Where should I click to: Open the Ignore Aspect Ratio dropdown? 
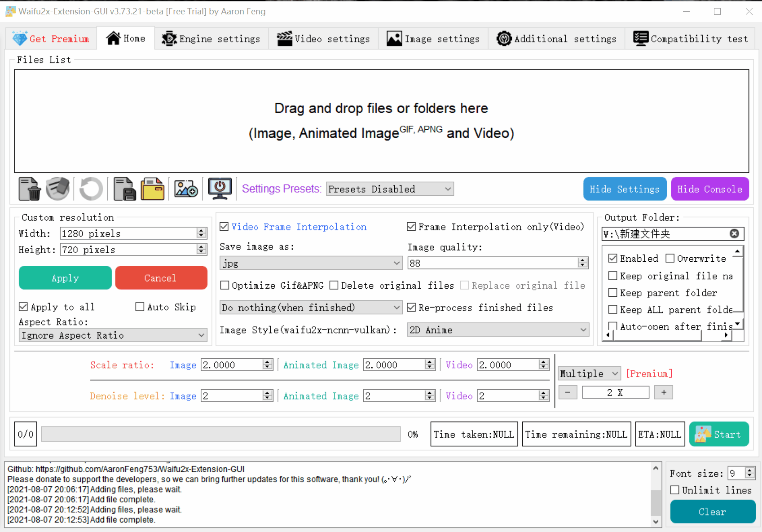[x=113, y=335]
